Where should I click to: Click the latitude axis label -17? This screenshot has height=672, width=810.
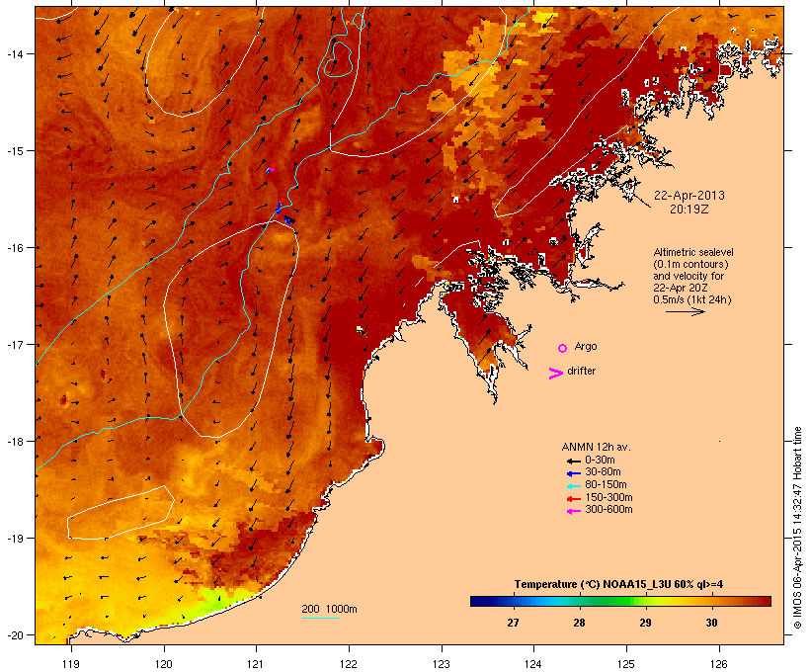(14, 344)
